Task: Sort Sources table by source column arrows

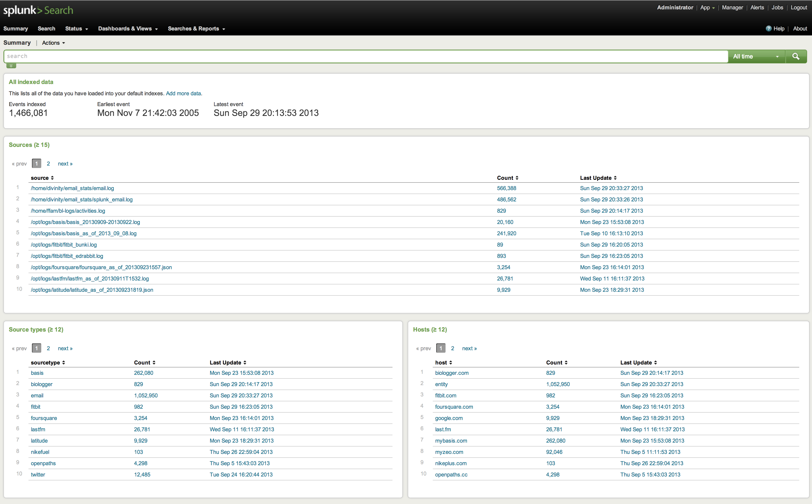Action: (x=52, y=178)
